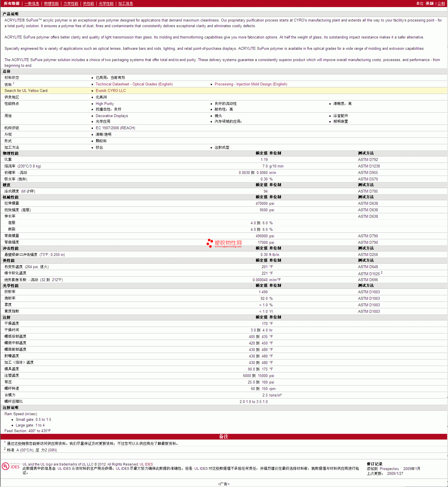
Task: Open the 物理性能 tab
Action: (51, 3)
